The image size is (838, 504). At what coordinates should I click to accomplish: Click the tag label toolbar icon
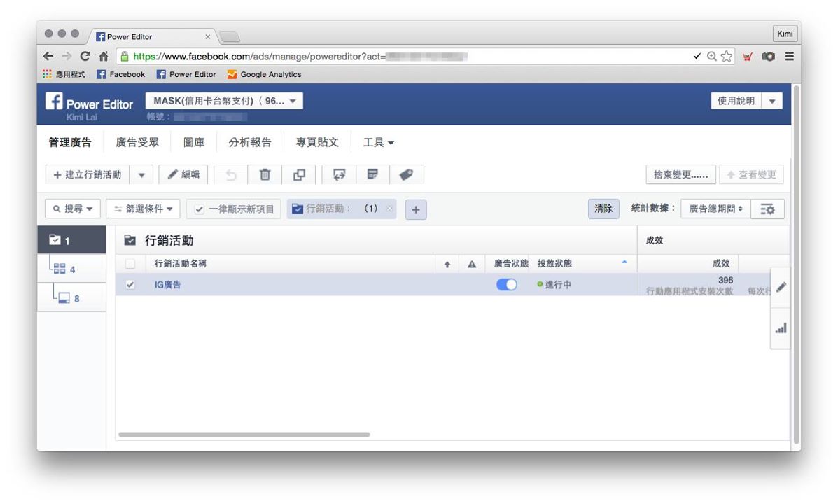[x=406, y=175]
